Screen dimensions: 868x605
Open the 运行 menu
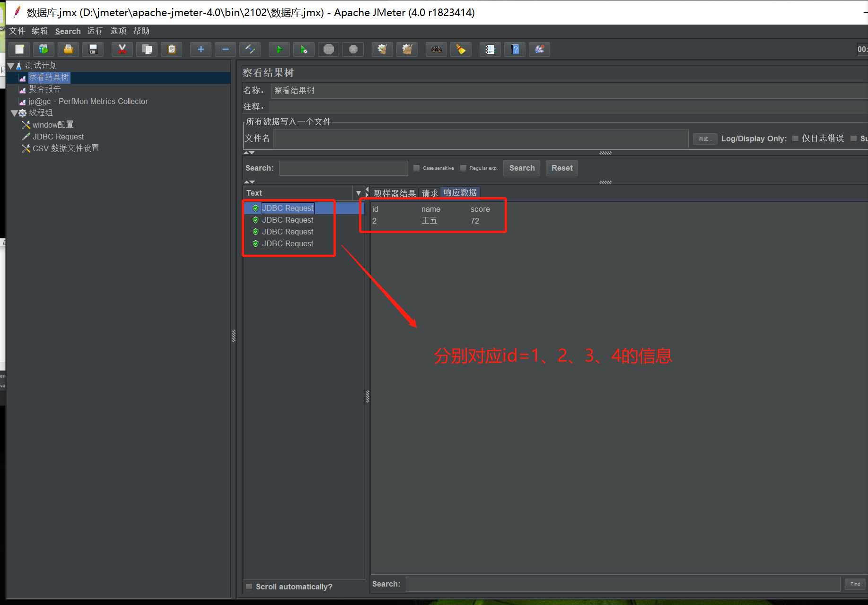click(x=95, y=31)
